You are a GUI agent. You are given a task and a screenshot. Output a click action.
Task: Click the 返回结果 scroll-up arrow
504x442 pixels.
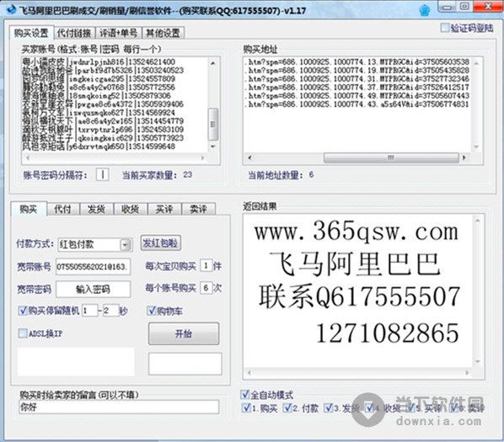click(477, 221)
